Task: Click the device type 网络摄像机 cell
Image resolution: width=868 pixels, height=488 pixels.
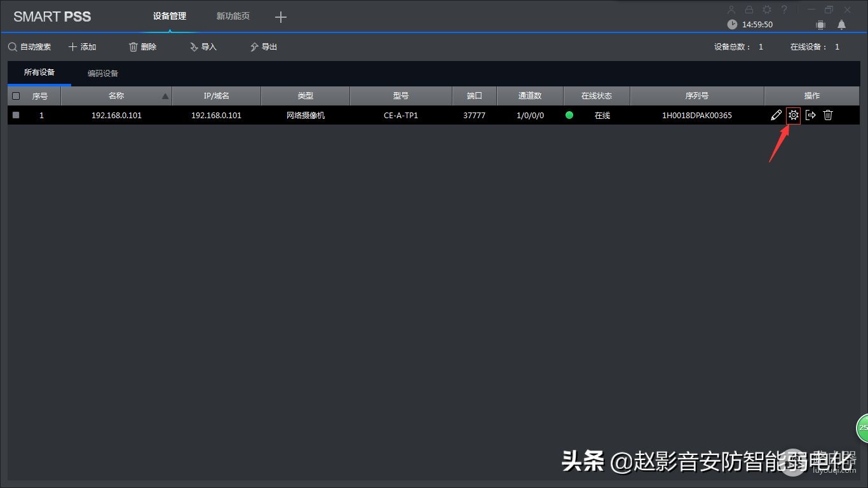Action: (x=306, y=116)
